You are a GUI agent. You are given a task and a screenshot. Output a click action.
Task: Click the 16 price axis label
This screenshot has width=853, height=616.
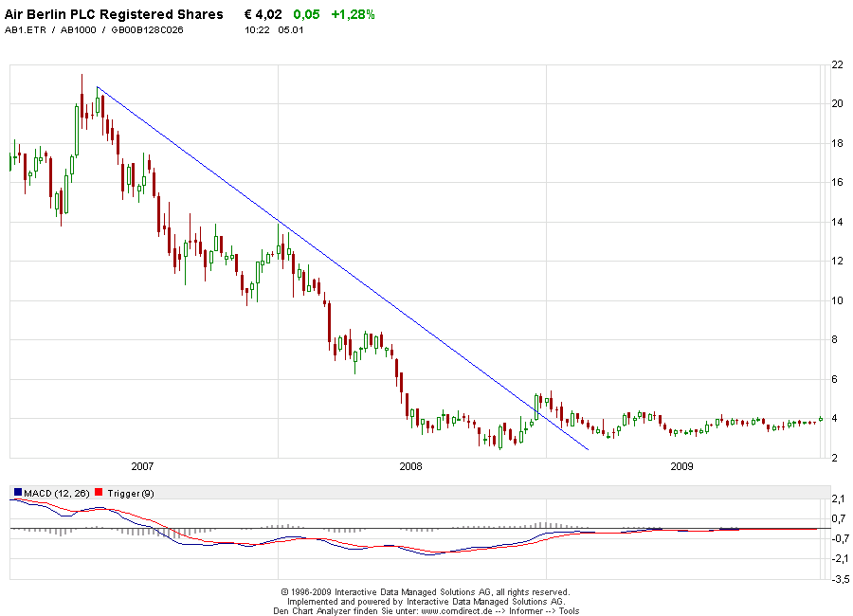837,182
